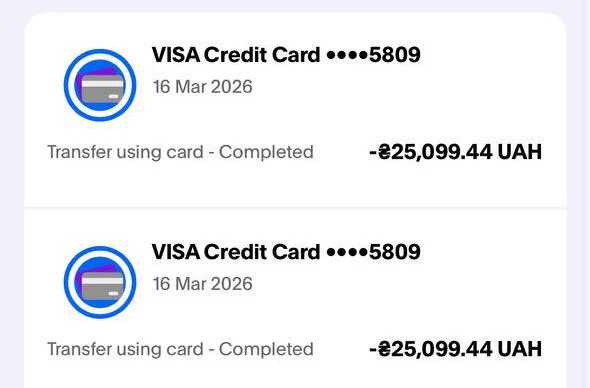Open top 'Transfer using card - Completed' status
Viewport: 590px width, 388px height.
180,152
